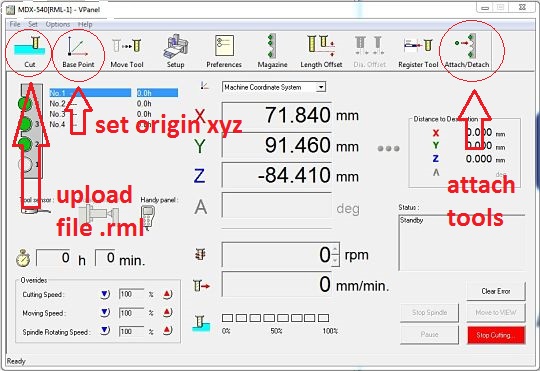
Task: Click the Cutting Speed percent field
Action: click(131, 294)
